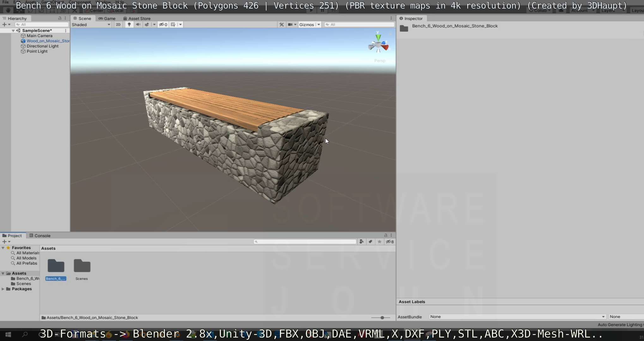Viewport: 644px width, 341px height.
Task: Select Point Light in Hierarchy
Action: (37, 51)
